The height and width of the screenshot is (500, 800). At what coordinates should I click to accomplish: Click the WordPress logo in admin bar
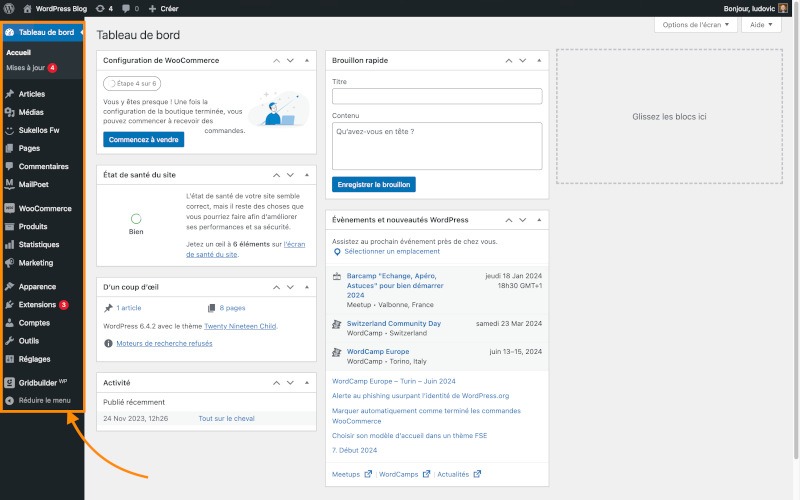[x=9, y=8]
